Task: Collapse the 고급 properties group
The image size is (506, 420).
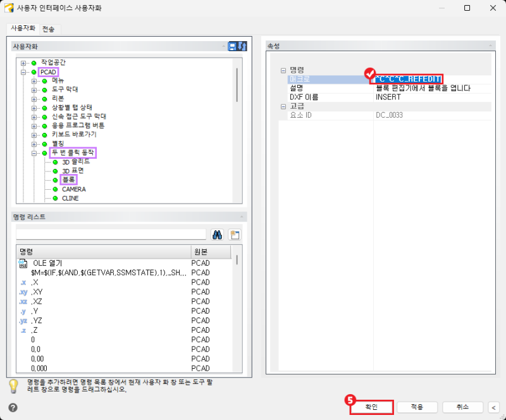Action: (283, 106)
